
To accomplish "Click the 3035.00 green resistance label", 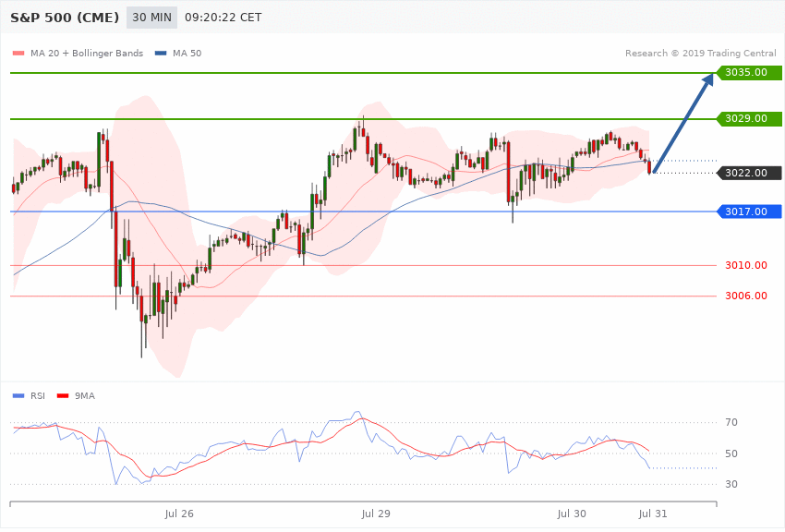I will tap(750, 73).
